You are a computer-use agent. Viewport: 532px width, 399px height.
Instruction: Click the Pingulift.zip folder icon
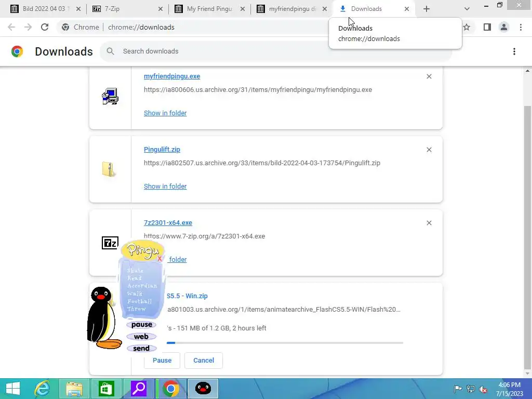109,169
